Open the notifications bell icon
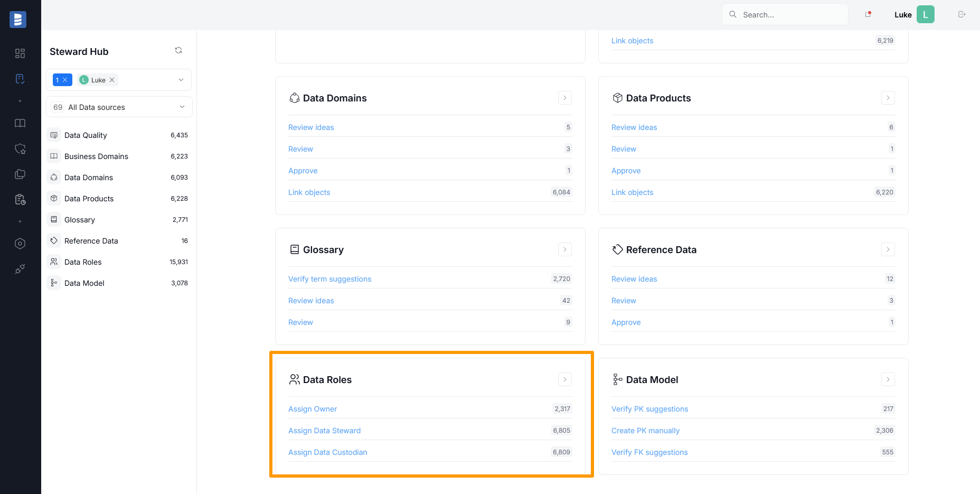Image resolution: width=980 pixels, height=494 pixels. click(x=868, y=14)
